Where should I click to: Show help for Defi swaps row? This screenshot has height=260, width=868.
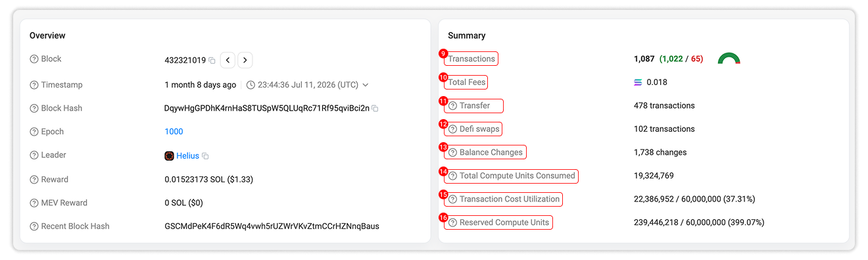(x=452, y=129)
